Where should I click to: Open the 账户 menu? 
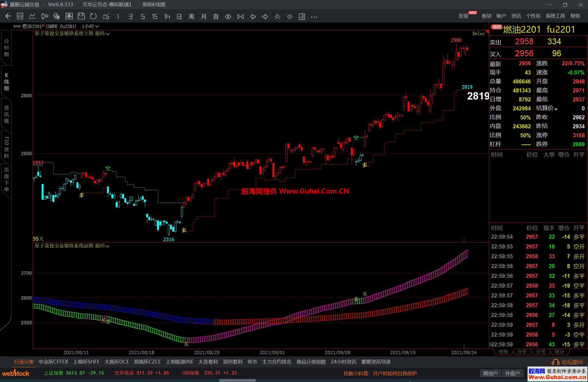(x=501, y=16)
